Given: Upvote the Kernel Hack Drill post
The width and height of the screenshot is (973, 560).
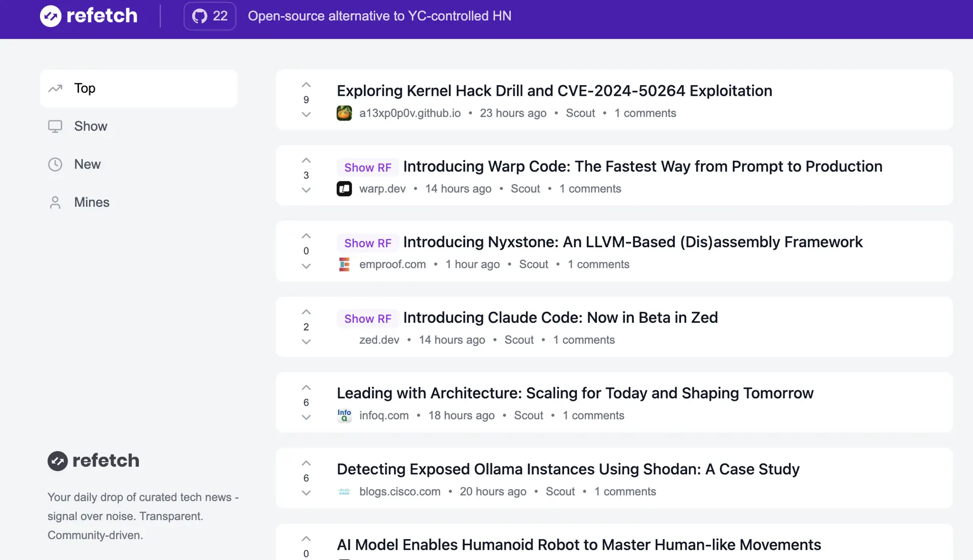Looking at the screenshot, I should 306,85.
